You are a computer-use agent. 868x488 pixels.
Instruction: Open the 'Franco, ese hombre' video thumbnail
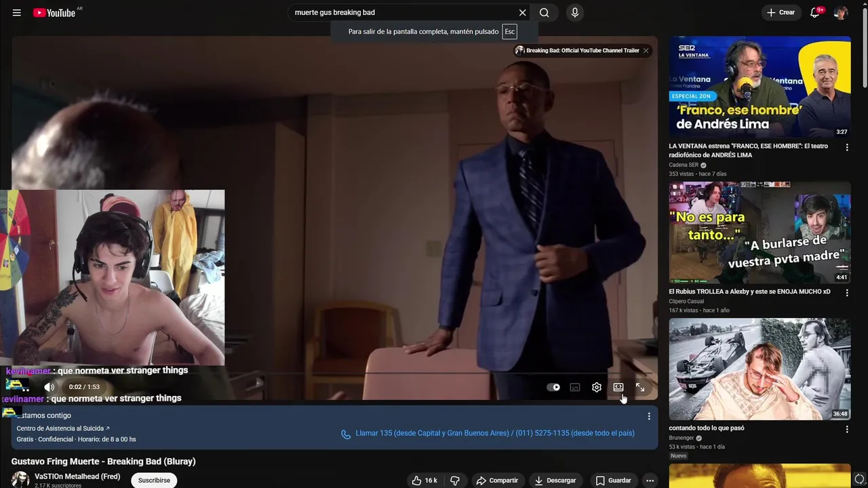pyautogui.click(x=759, y=87)
